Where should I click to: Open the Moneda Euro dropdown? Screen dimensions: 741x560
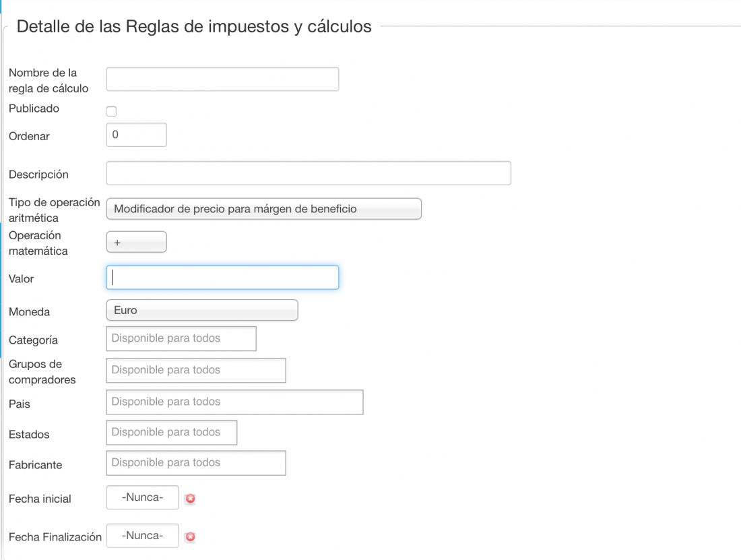click(202, 310)
